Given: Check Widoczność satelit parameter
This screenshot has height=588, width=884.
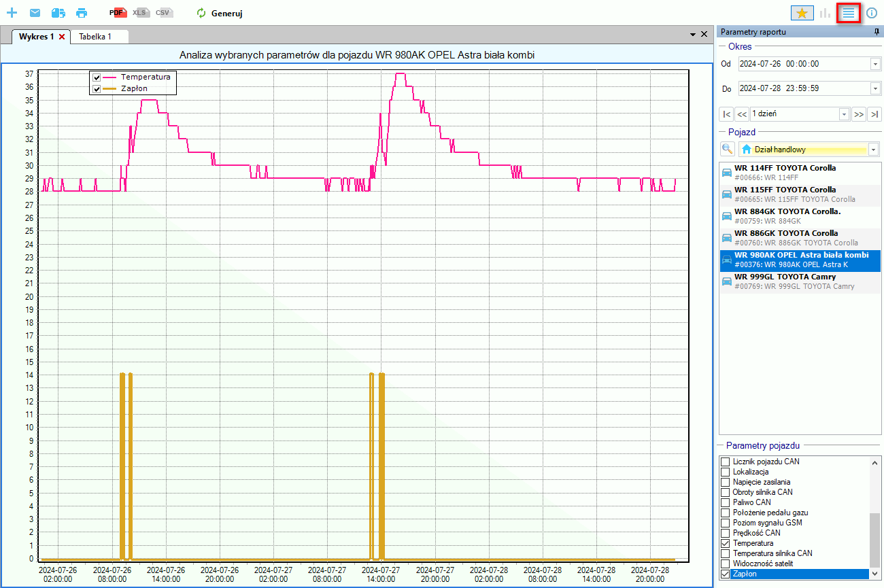Looking at the screenshot, I should pyautogui.click(x=725, y=564).
